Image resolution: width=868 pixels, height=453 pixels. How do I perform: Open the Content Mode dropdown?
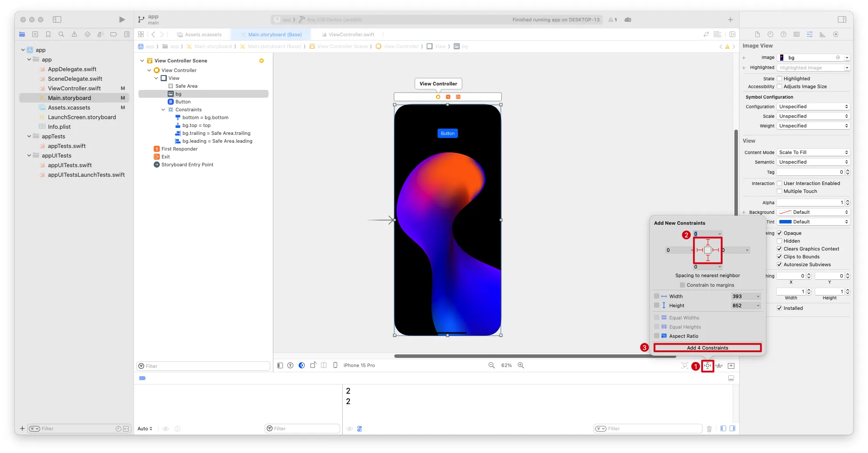(x=813, y=152)
